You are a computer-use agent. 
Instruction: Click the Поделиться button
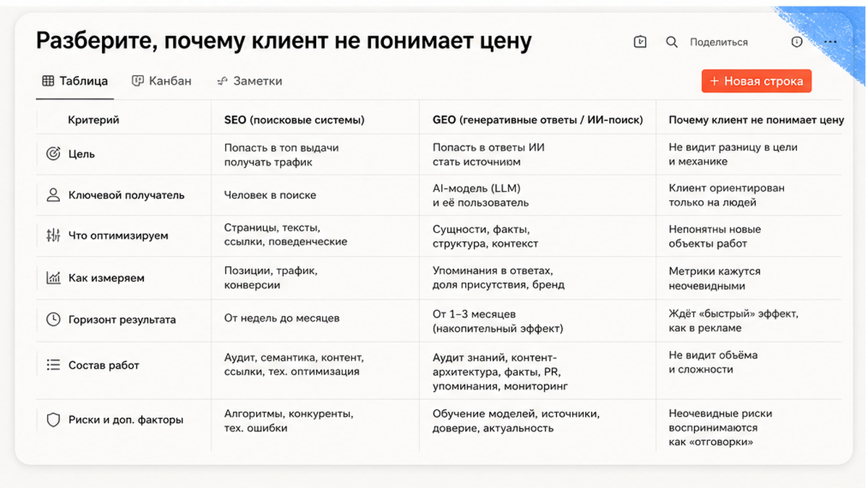pos(719,42)
